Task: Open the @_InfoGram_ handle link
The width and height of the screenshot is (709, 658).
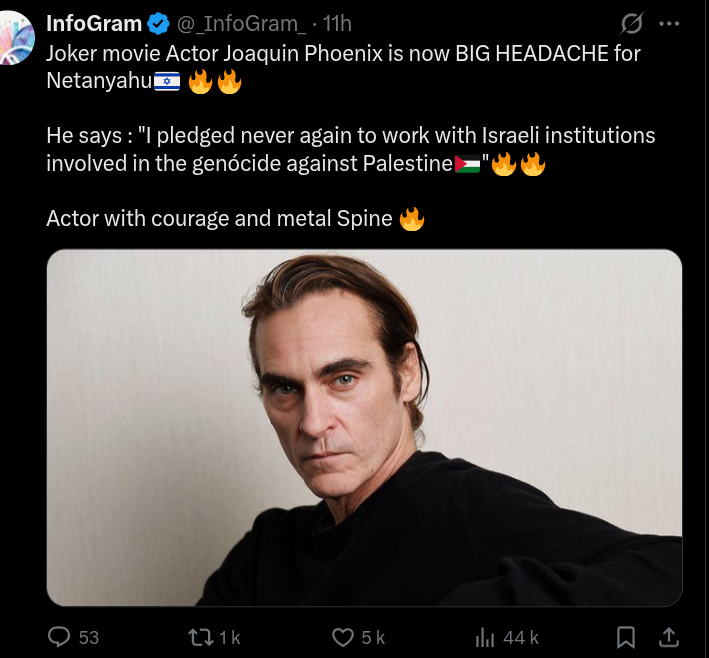Action: 241,24
